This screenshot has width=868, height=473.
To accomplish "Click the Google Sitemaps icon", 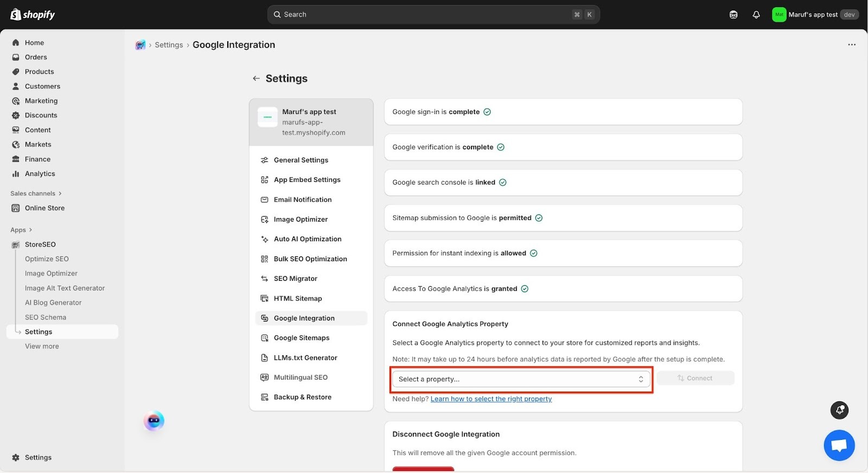I will click(x=265, y=338).
